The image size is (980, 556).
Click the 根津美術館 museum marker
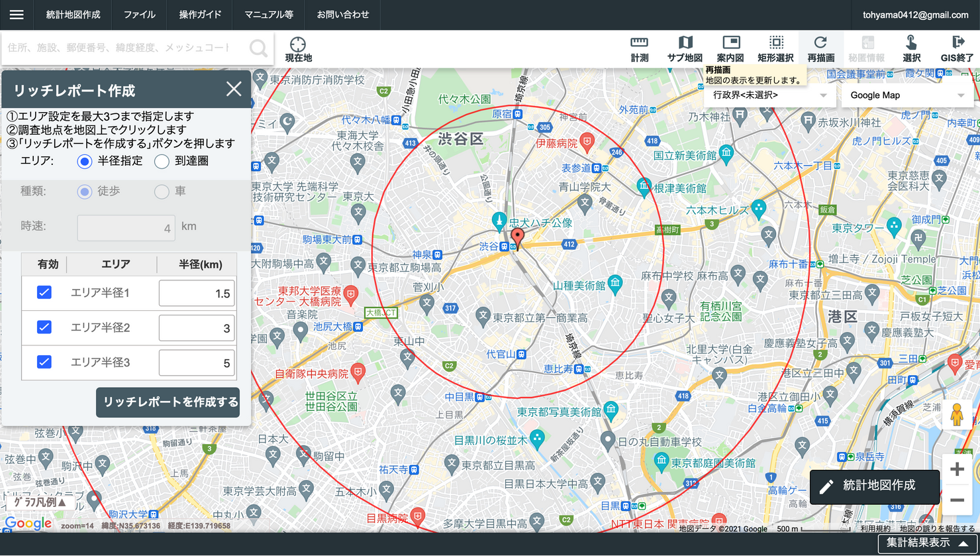[x=643, y=186]
